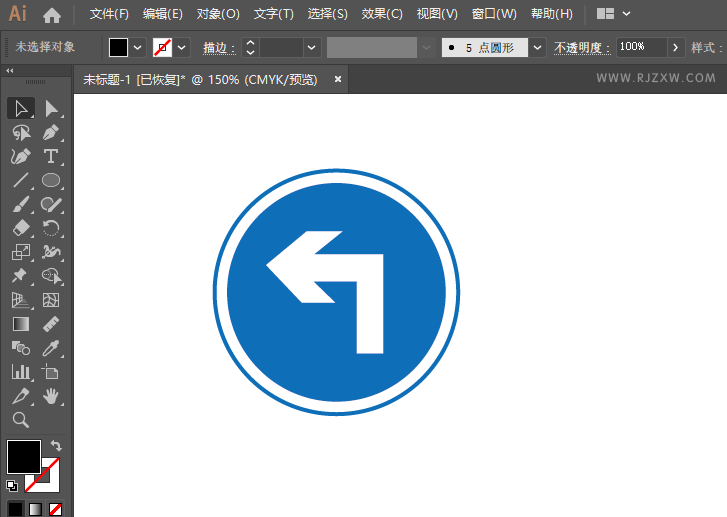Screen dimensions: 727x517
Task: Click the none stroke swatch in control bar
Action: click(162, 47)
